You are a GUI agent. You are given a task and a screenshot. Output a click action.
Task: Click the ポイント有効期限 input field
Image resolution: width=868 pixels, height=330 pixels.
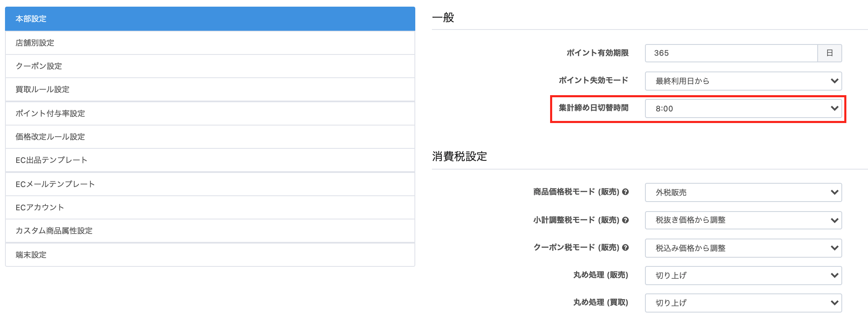coord(731,53)
